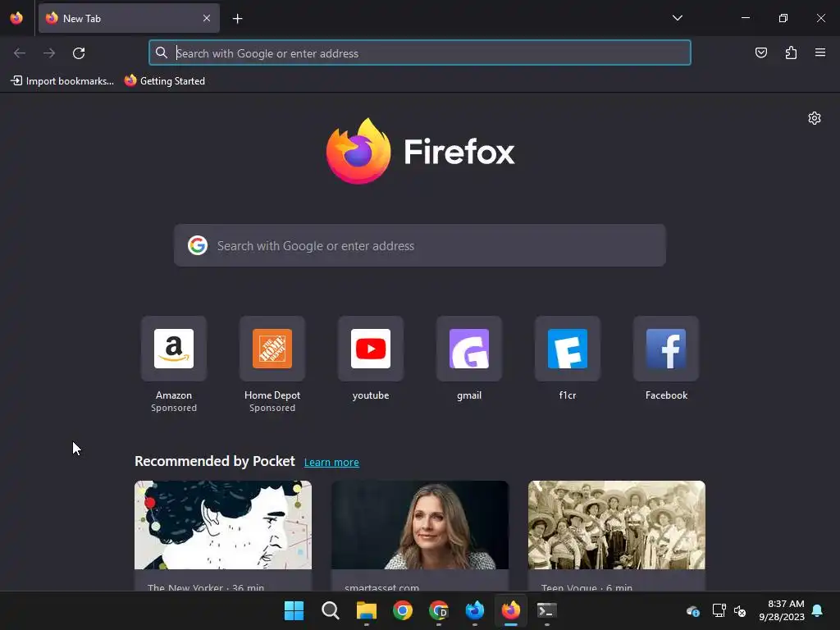Open the terminal taskbar icon
The image size is (840, 630).
click(x=547, y=610)
